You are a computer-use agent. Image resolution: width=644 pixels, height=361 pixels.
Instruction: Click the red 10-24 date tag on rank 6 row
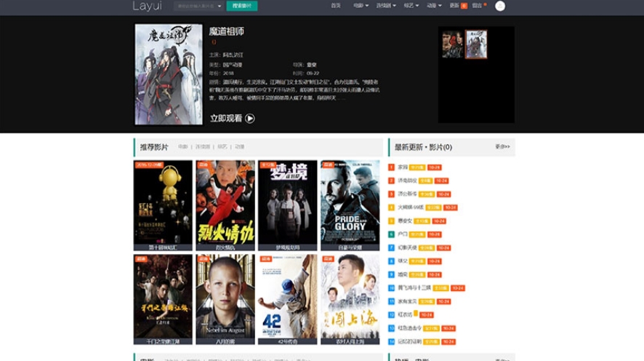(x=435, y=234)
